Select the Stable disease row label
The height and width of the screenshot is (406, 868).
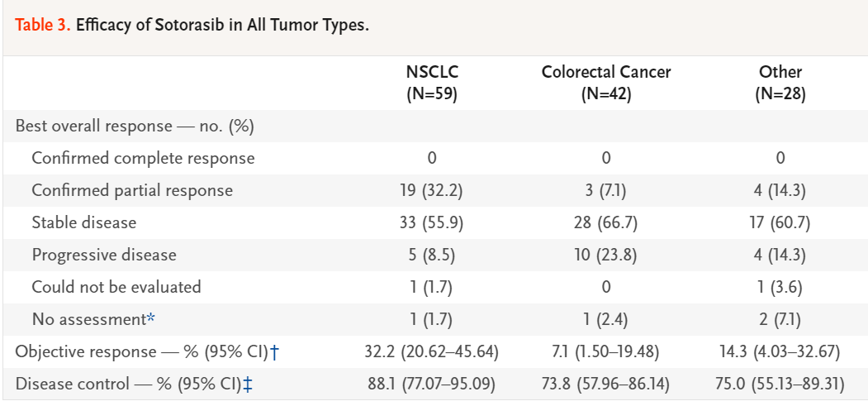point(84,222)
